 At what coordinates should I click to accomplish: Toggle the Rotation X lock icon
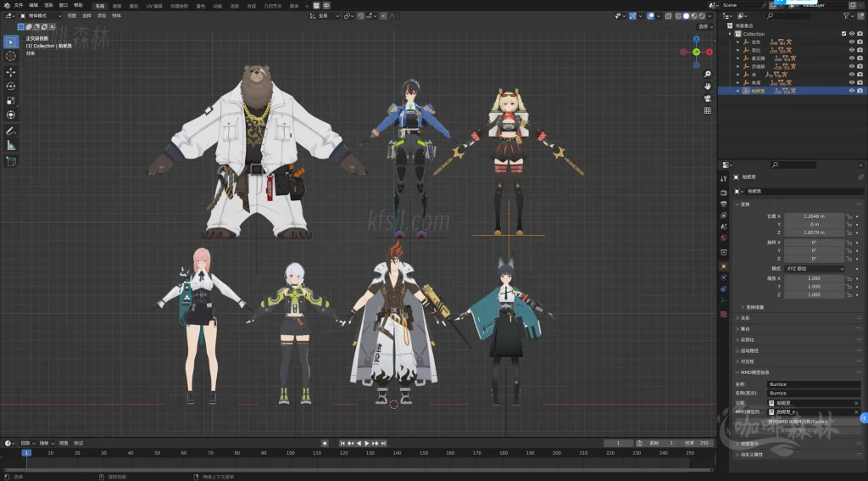pyautogui.click(x=849, y=242)
